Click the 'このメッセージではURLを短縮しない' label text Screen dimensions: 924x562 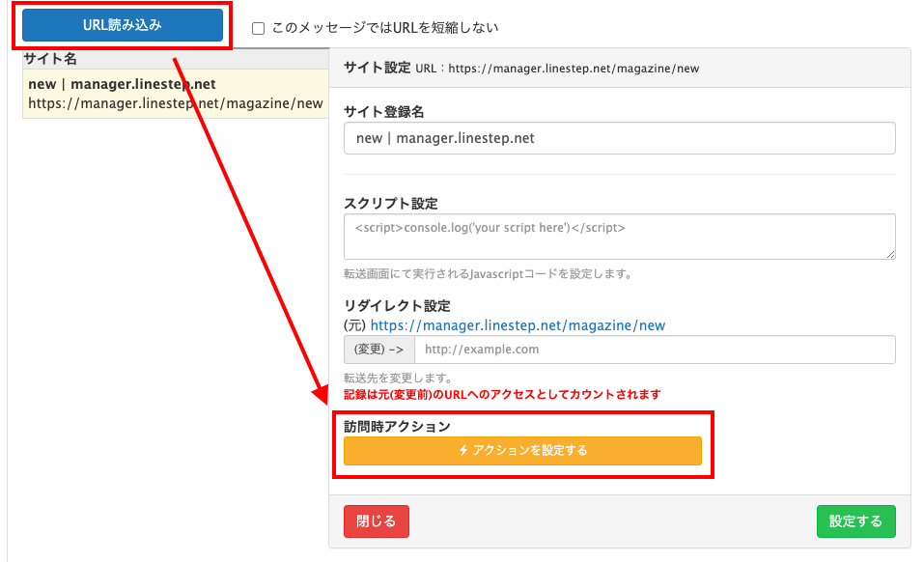tap(385, 29)
